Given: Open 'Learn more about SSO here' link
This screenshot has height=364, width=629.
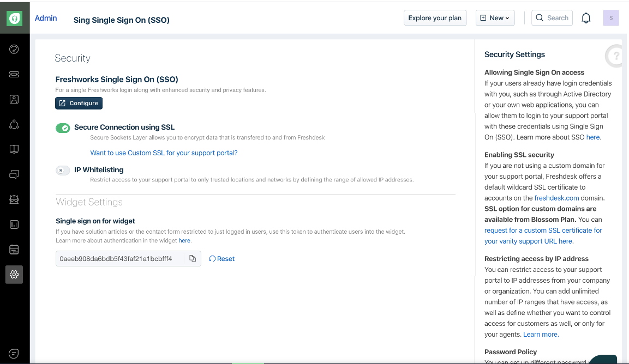Looking at the screenshot, I should [593, 137].
